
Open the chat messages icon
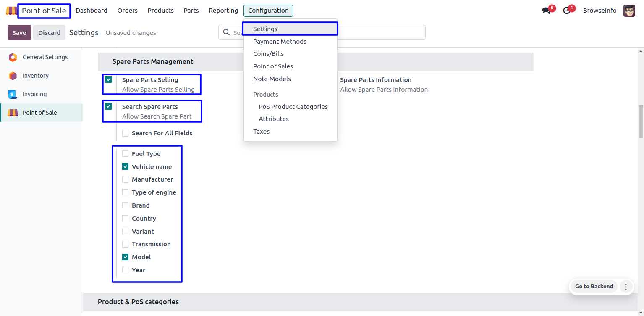click(x=546, y=11)
